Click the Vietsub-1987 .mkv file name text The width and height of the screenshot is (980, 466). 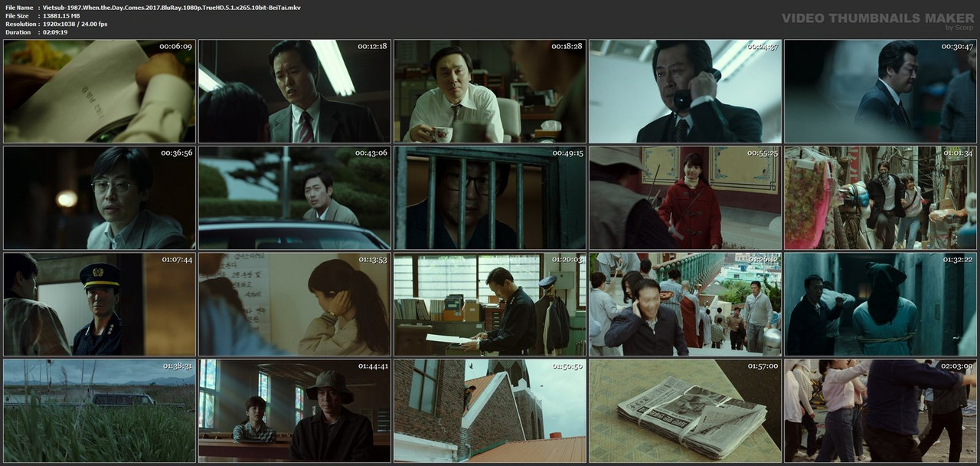pyautogui.click(x=171, y=7)
